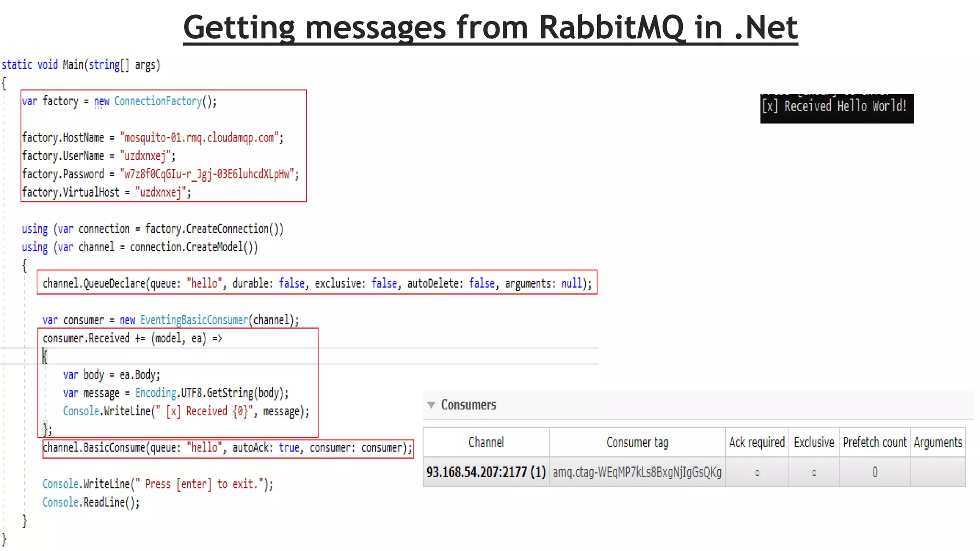
Task: Click the consumer.Received handler line
Action: coord(133,338)
